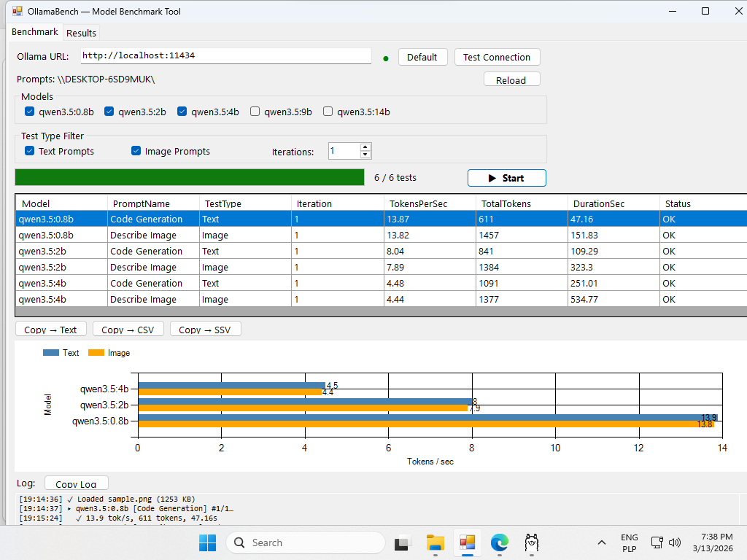Select the row with 13.82 tokens per sec
The width and height of the screenshot is (747, 560).
click(381, 236)
